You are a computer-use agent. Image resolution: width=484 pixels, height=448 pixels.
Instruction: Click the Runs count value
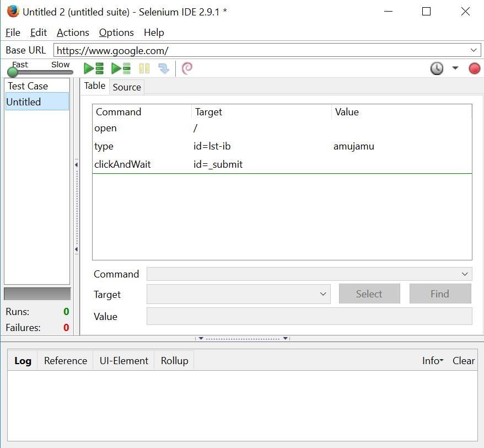pyautogui.click(x=66, y=311)
